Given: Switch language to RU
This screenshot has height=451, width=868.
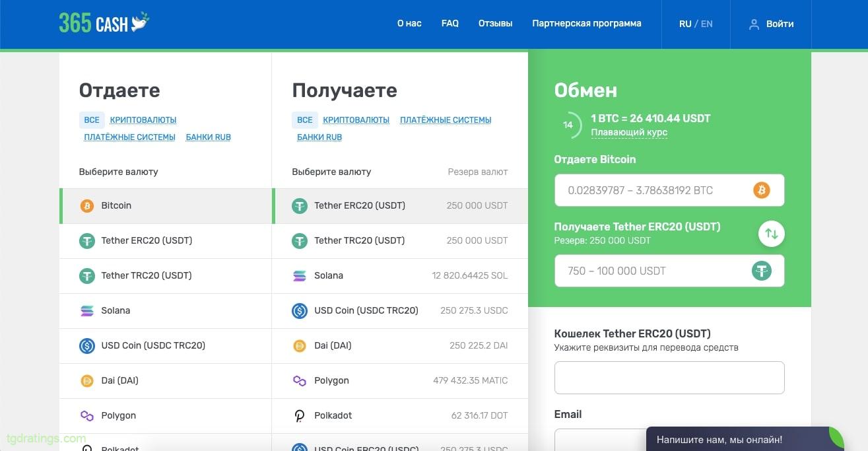Looking at the screenshot, I should coord(685,24).
